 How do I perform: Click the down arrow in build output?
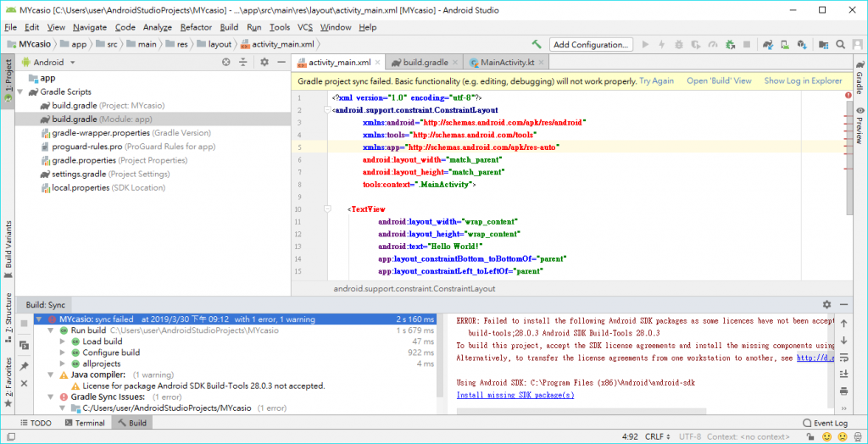point(843,340)
